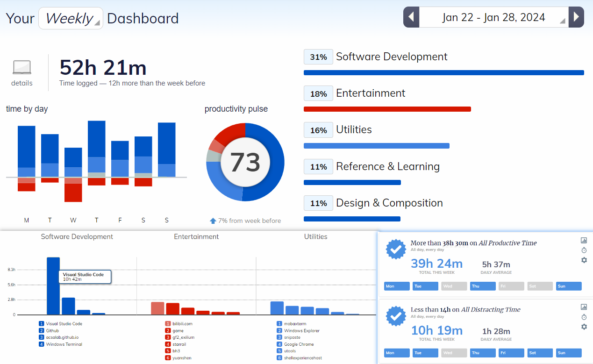Open gear settings for All Distracting Time goal

584,327
